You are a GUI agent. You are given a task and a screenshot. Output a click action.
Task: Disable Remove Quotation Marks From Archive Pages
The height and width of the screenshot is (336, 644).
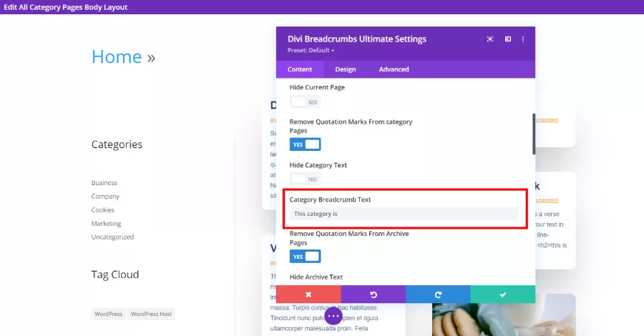(305, 257)
